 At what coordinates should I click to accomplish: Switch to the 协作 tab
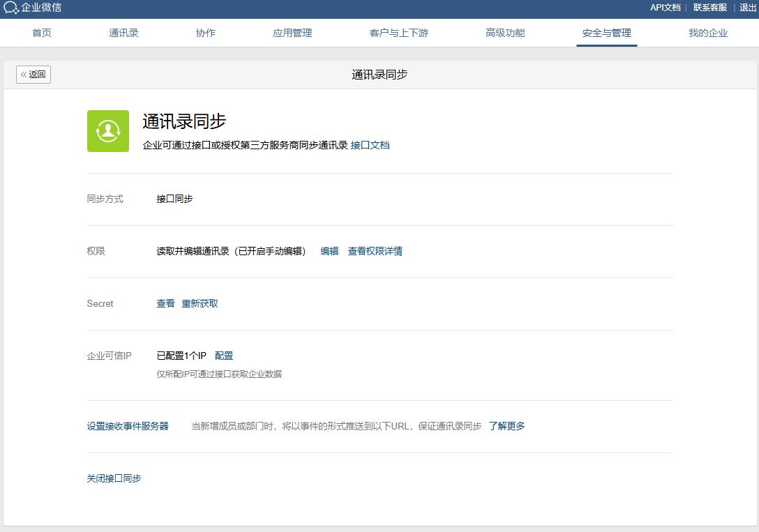tap(205, 32)
